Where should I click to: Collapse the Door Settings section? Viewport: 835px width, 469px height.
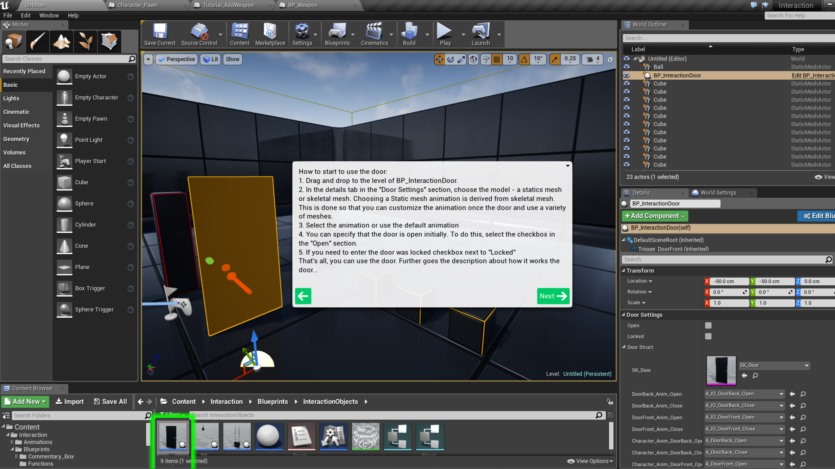click(624, 315)
